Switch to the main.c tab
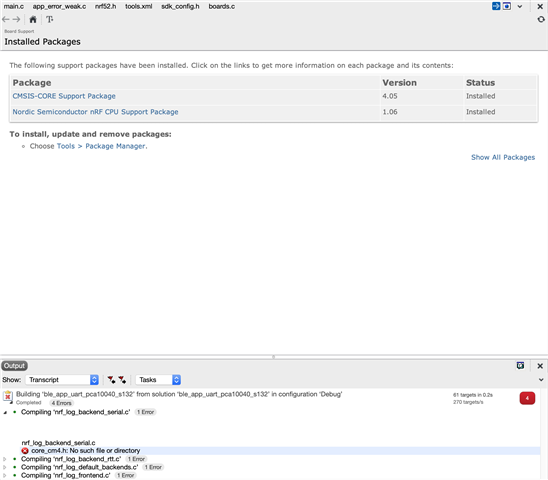548x480 pixels. [14, 7]
